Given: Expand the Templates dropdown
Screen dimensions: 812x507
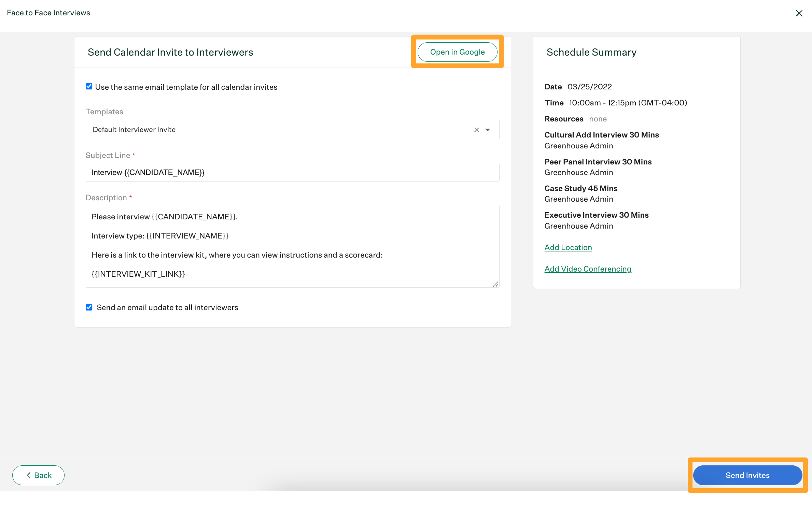Looking at the screenshot, I should click(488, 129).
